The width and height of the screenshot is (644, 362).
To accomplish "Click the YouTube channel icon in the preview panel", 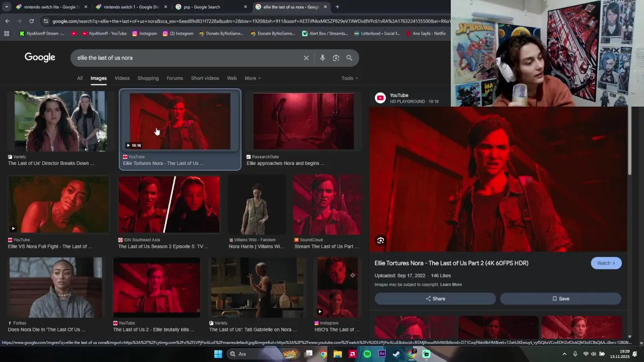I will point(380,98).
